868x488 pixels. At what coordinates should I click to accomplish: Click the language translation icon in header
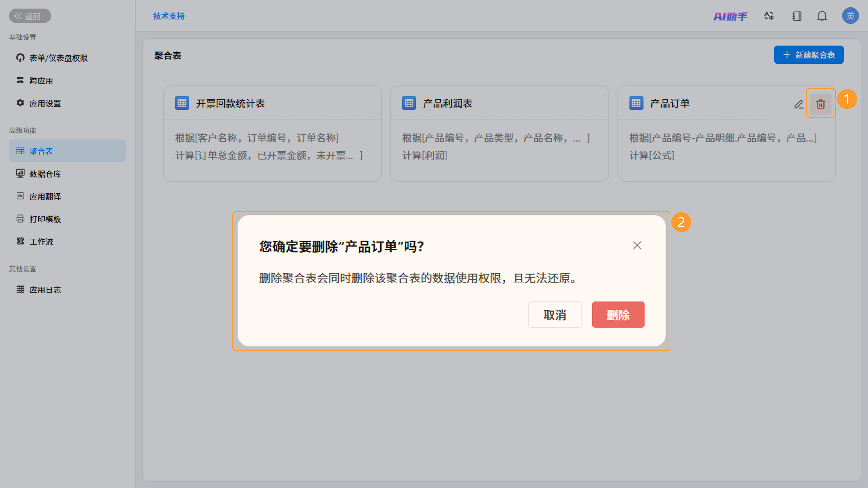pyautogui.click(x=769, y=16)
